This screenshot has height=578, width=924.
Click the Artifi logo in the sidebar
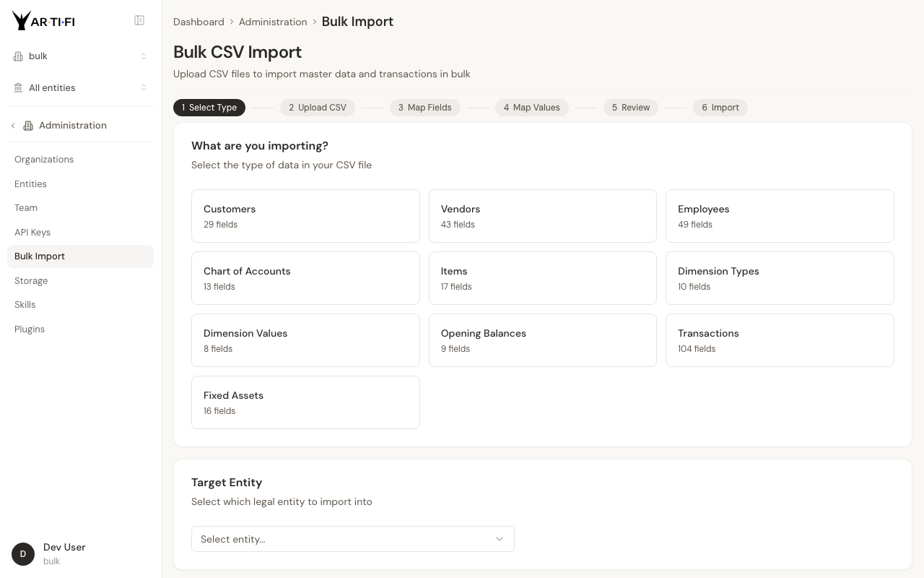click(x=43, y=21)
